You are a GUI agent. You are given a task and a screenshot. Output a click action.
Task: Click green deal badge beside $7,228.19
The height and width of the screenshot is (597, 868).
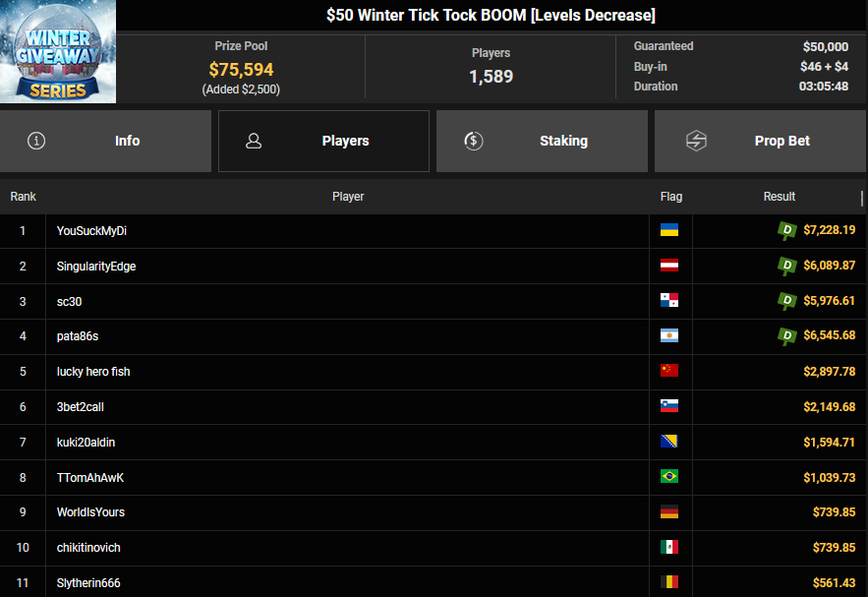(x=787, y=230)
